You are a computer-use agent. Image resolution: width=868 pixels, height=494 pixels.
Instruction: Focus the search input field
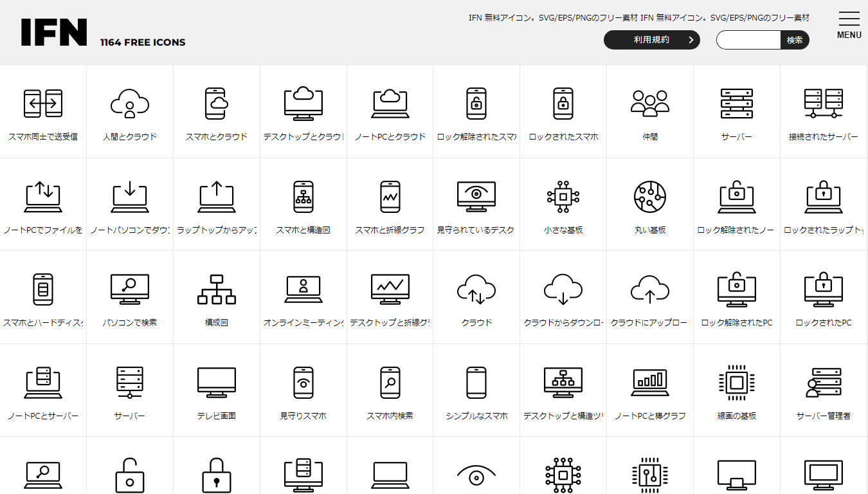(748, 40)
